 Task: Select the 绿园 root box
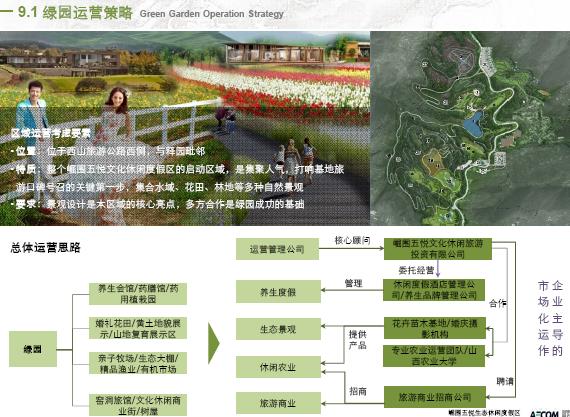tap(33, 349)
